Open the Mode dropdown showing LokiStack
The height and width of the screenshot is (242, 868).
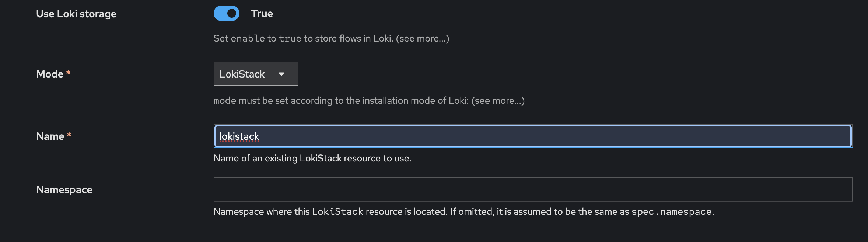[x=255, y=74]
